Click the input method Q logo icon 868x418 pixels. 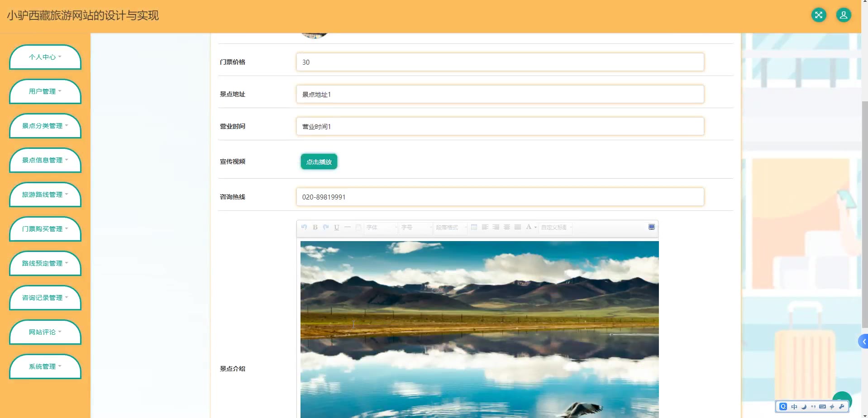point(783,406)
